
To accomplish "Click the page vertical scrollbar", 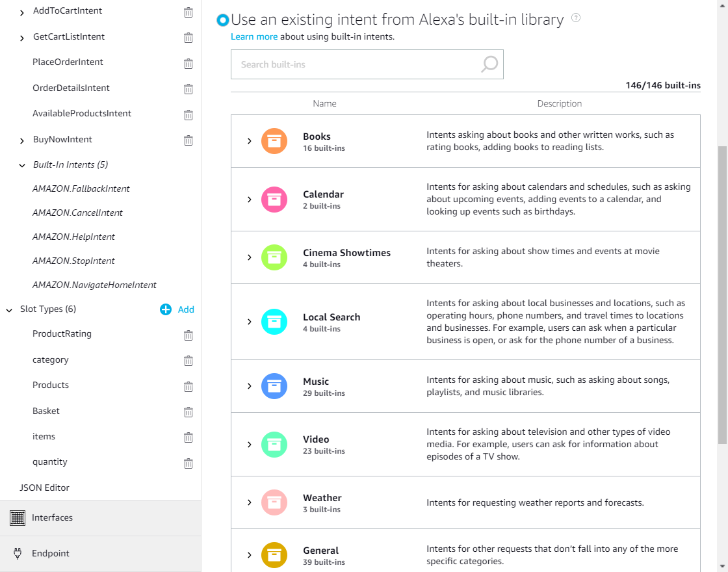I will pyautogui.click(x=722, y=295).
